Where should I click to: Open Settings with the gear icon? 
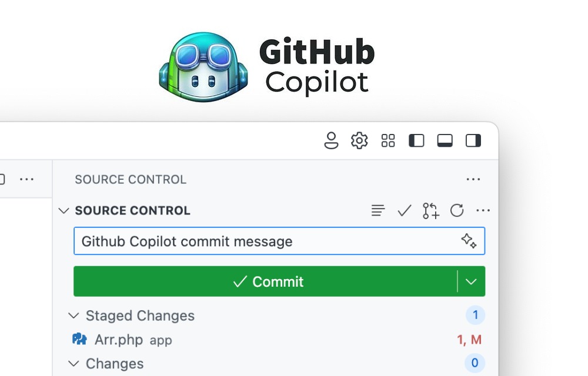point(359,140)
